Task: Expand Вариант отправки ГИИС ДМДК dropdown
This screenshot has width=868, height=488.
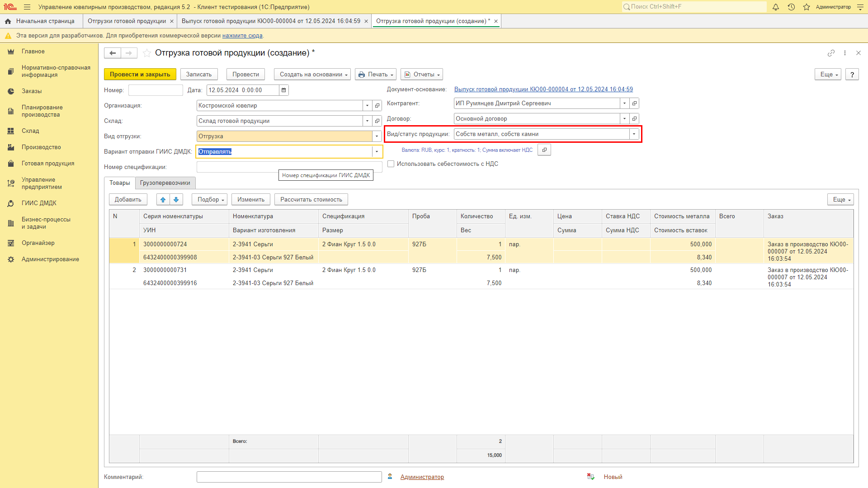Action: coord(377,152)
